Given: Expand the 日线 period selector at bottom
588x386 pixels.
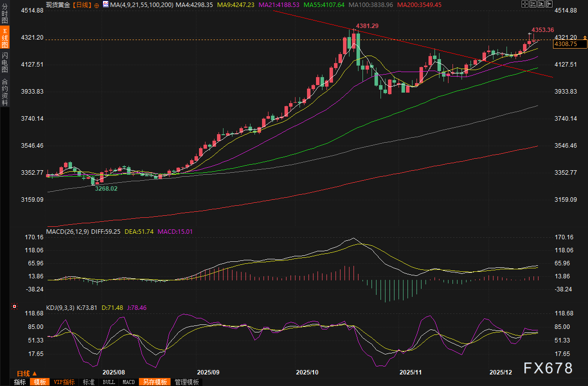Looking at the screenshot, I should (x=26, y=373).
